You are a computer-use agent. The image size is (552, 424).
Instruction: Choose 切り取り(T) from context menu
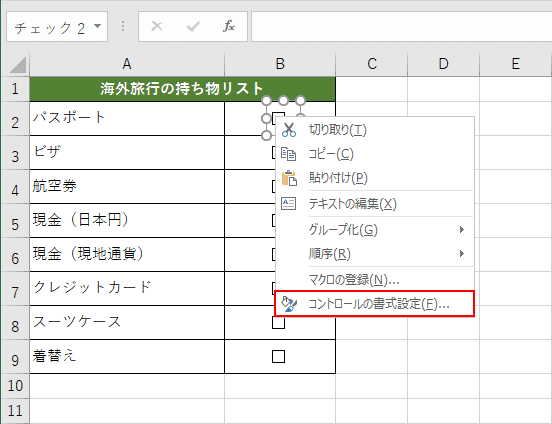click(x=375, y=130)
